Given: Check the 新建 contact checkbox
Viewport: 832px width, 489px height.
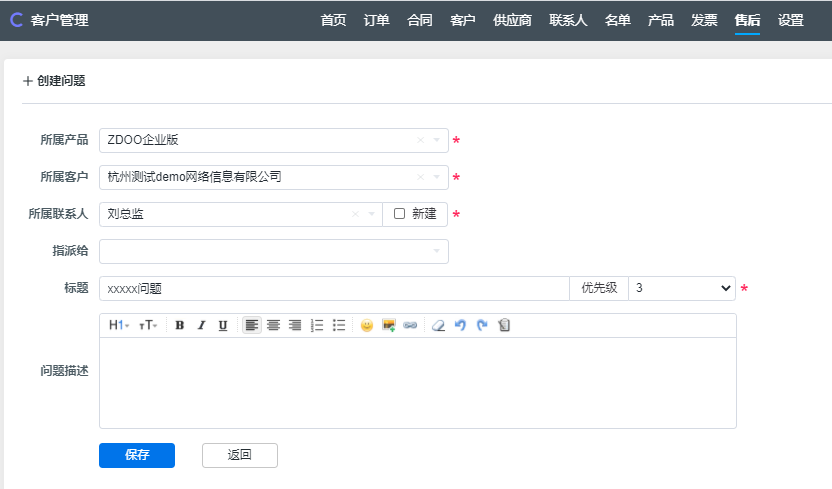Looking at the screenshot, I should [x=399, y=214].
